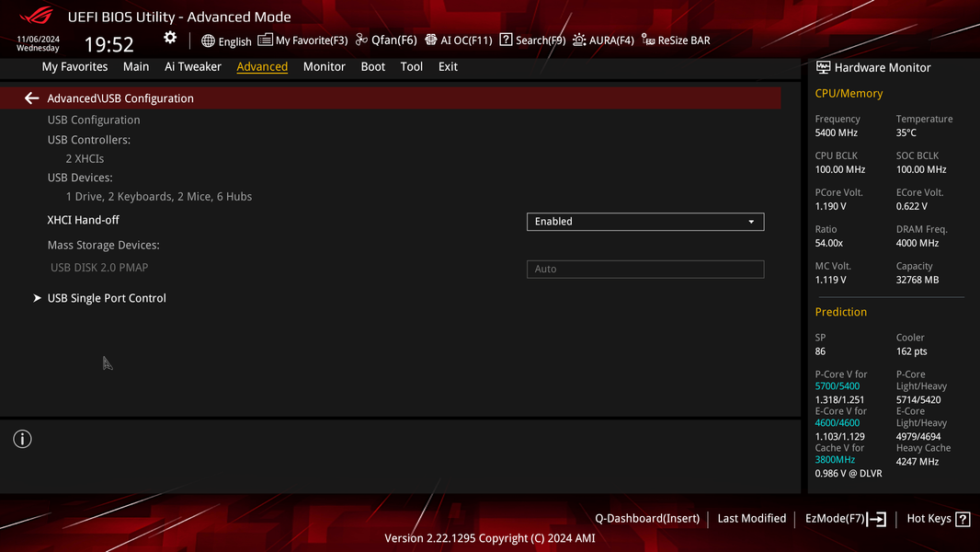980x552 pixels.
Task: Click the EzMode(F7) exit arrow icon
Action: (x=876, y=519)
